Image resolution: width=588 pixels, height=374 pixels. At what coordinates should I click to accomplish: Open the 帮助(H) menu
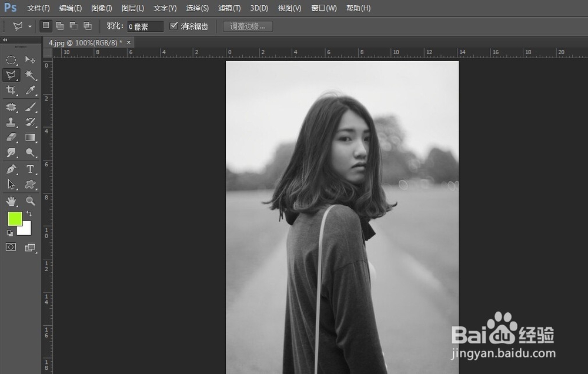(358, 8)
